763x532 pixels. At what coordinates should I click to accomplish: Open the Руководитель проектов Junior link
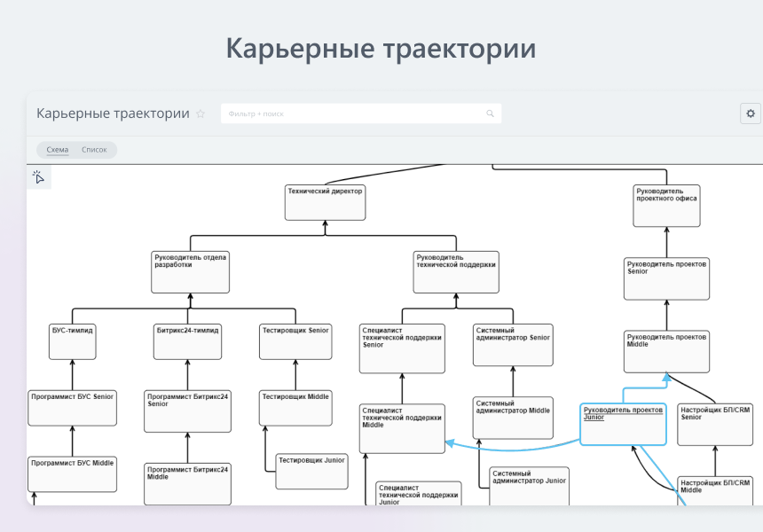[x=622, y=413]
